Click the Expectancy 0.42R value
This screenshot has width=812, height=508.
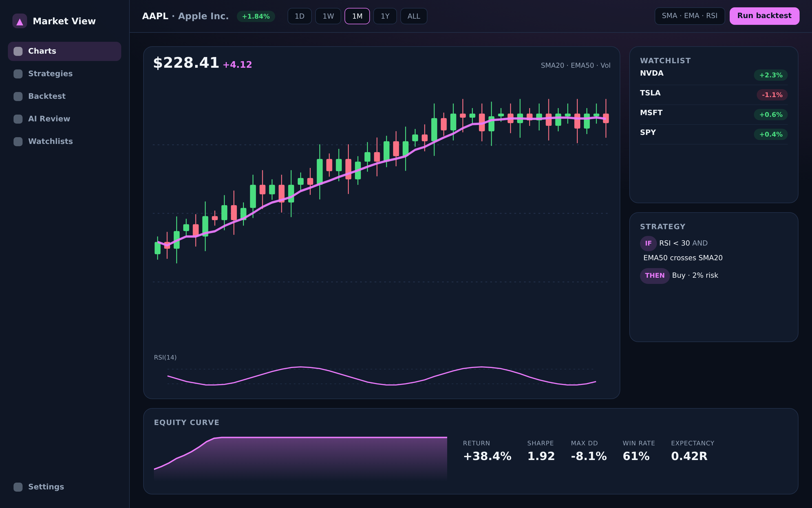coord(689,456)
